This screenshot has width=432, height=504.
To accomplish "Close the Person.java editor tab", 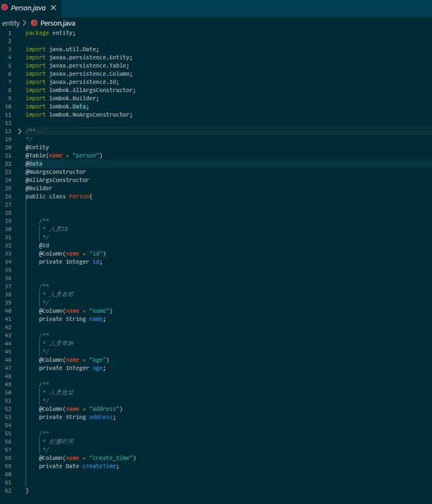I will click(53, 7).
